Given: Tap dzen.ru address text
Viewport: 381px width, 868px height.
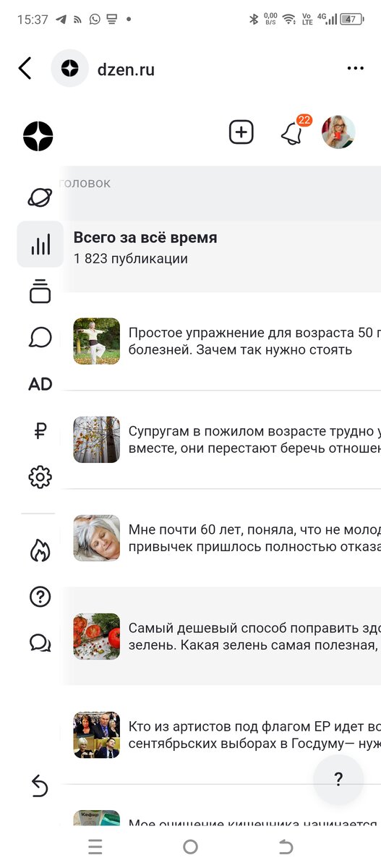Looking at the screenshot, I should [x=126, y=69].
